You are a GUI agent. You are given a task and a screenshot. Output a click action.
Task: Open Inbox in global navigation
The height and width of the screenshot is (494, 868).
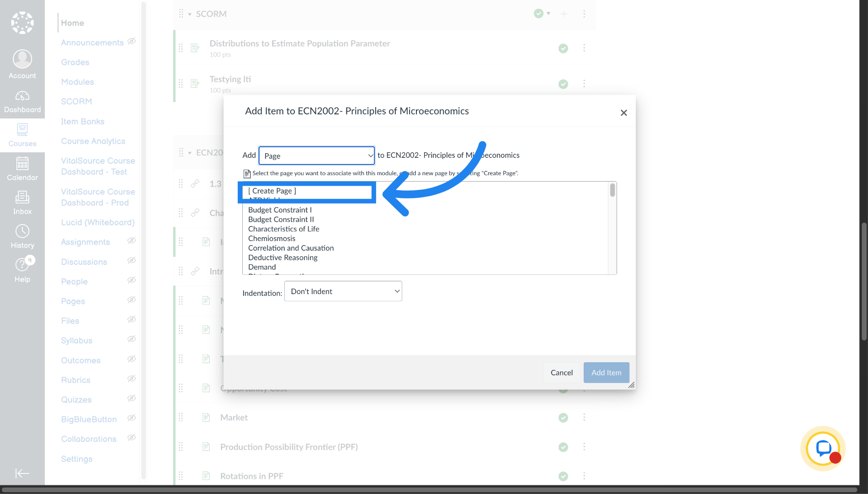click(22, 203)
